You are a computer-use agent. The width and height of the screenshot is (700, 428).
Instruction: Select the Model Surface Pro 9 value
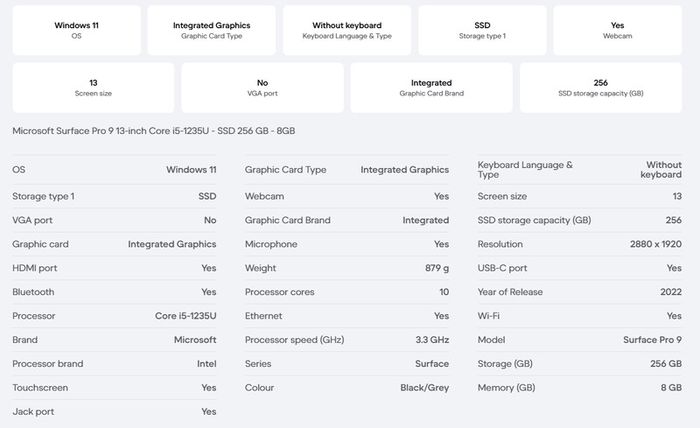point(652,340)
